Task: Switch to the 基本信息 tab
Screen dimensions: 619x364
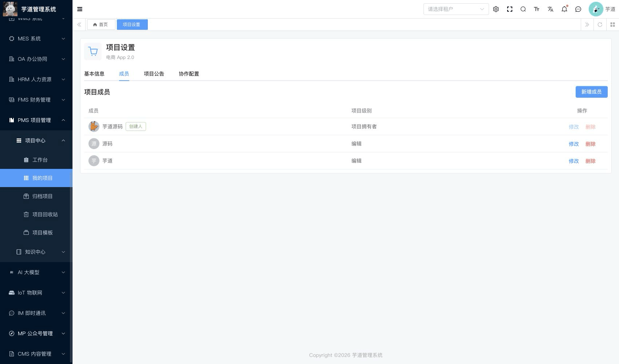Action: [94, 74]
